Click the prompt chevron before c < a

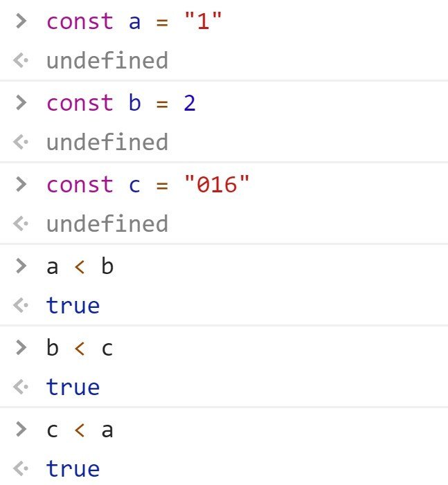21,429
